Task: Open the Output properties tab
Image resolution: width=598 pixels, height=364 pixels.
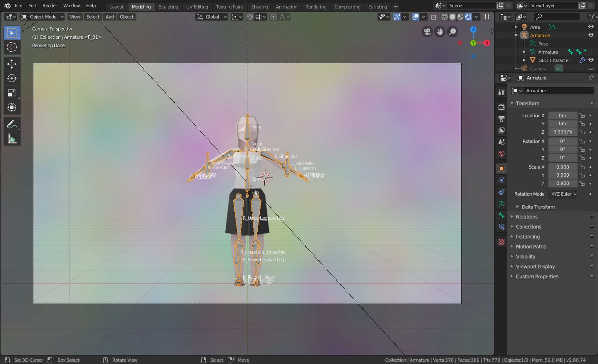Action: pos(502,119)
